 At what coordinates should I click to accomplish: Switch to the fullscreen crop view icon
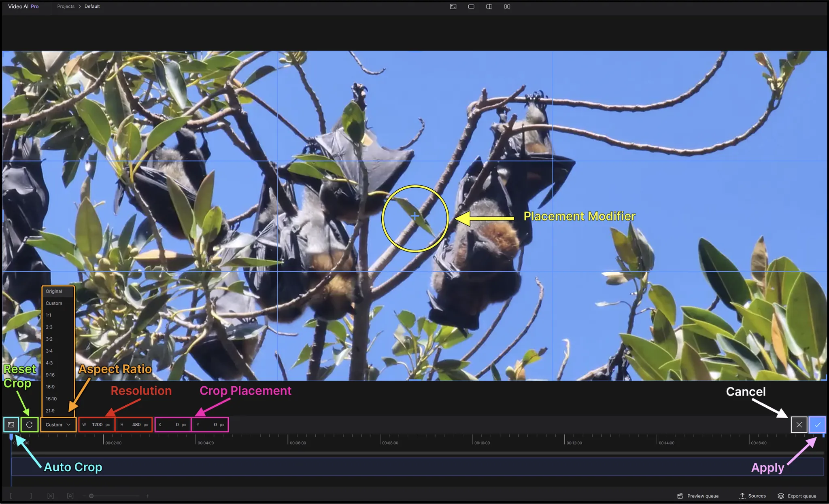[453, 6]
